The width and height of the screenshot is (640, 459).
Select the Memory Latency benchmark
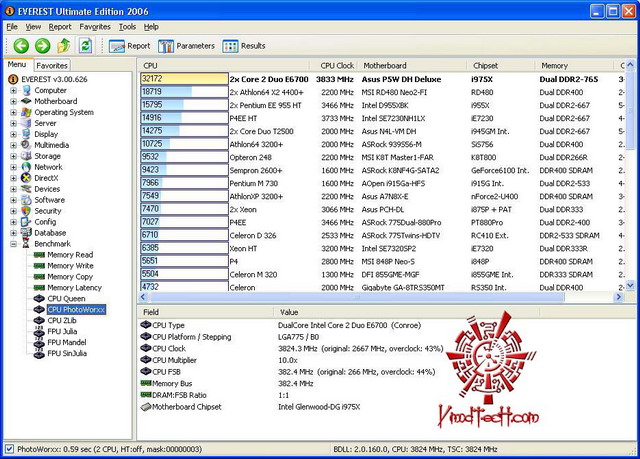coord(68,288)
